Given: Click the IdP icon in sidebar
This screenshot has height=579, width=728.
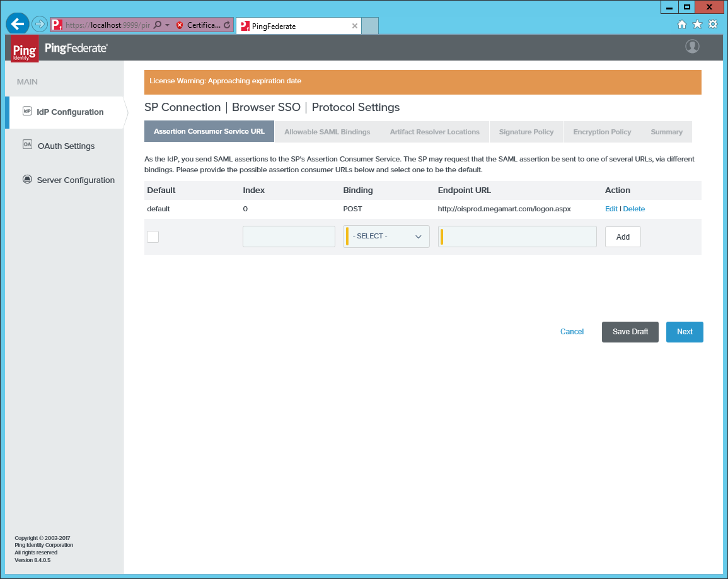Looking at the screenshot, I should [x=27, y=111].
